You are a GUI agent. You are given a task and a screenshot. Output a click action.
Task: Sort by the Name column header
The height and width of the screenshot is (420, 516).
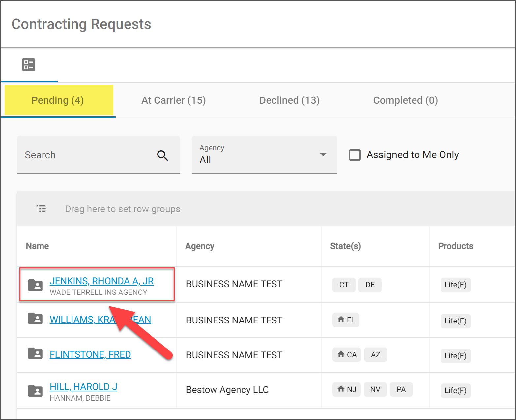click(x=37, y=246)
